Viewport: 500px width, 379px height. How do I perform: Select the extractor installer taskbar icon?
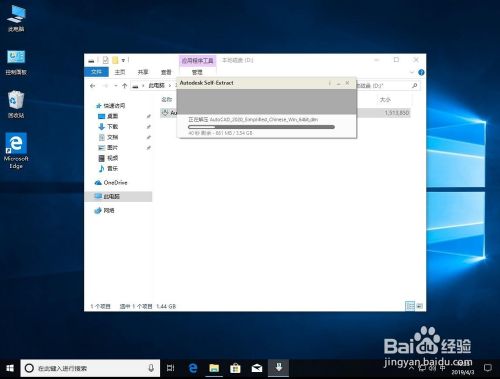[x=279, y=367]
